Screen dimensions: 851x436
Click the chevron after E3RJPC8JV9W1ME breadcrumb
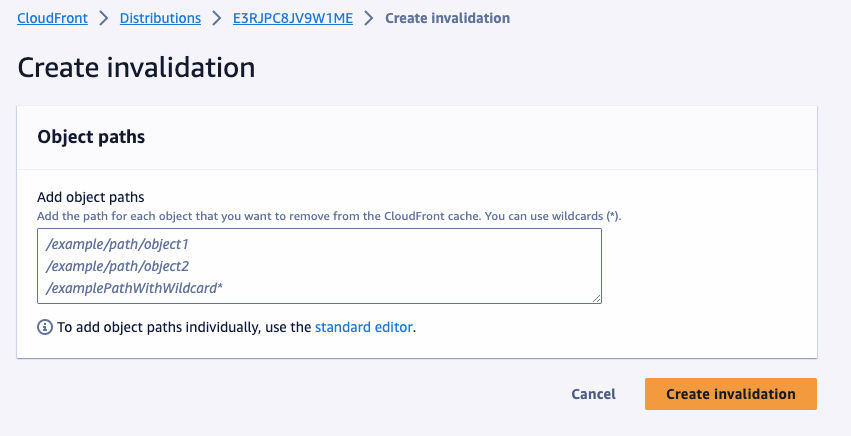[x=369, y=18]
